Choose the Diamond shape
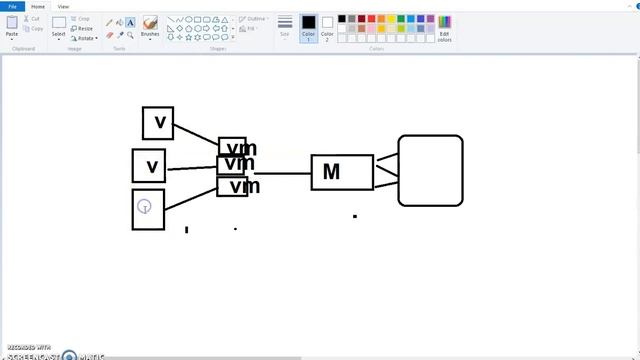The height and width of the screenshot is (360, 640). 180,28
